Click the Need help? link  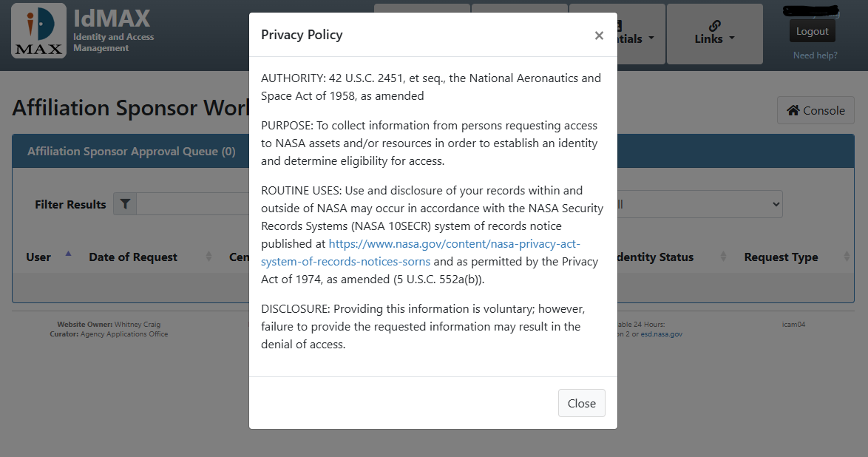815,55
